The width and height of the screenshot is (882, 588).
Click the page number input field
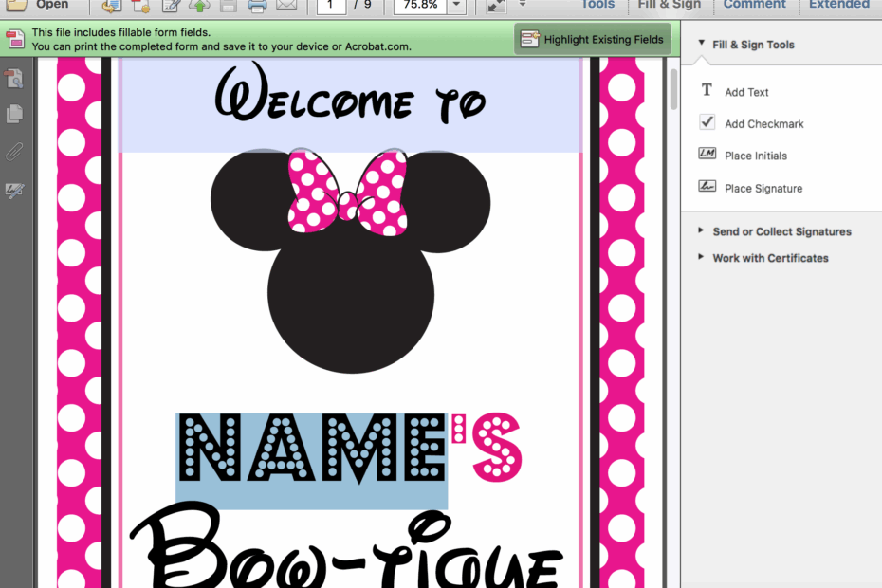click(331, 6)
